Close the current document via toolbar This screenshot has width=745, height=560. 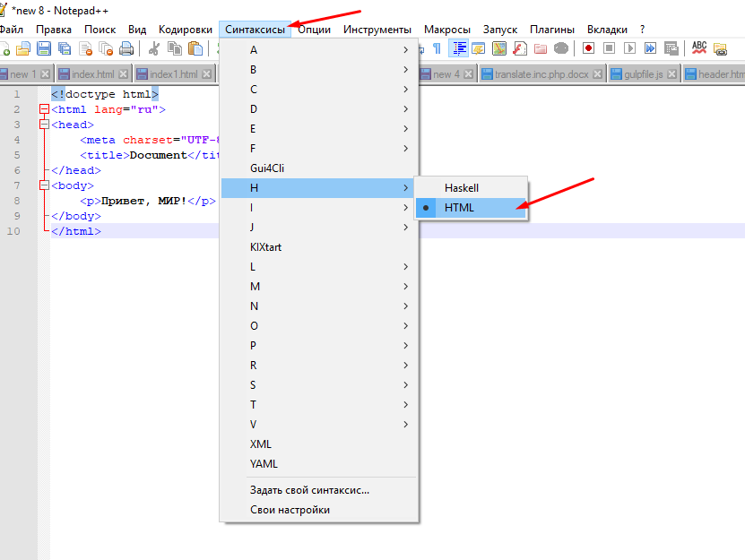coord(85,48)
